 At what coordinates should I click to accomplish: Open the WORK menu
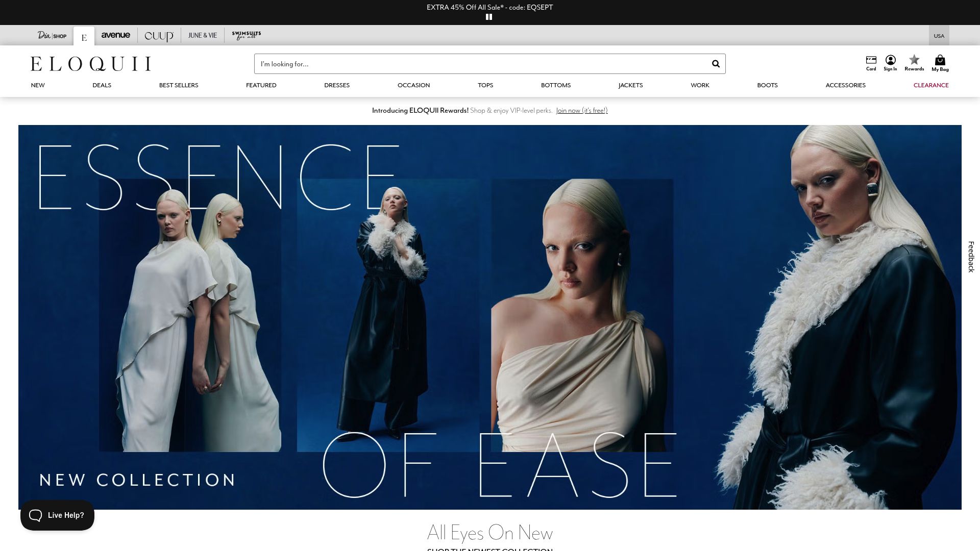tap(700, 85)
